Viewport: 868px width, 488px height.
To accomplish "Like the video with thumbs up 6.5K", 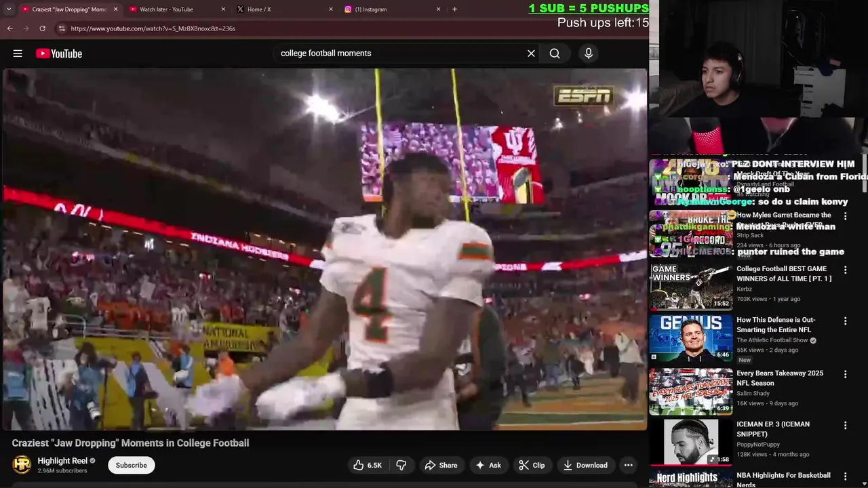I will click(367, 465).
